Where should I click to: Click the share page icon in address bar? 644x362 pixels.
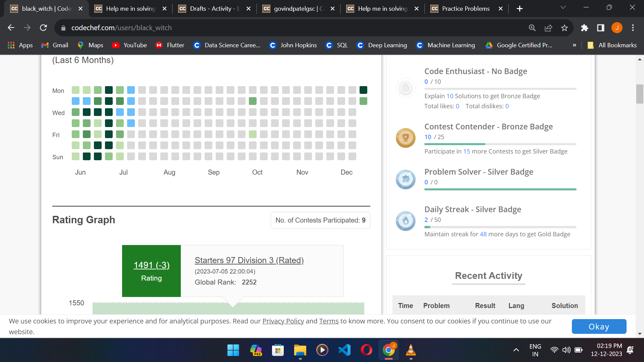click(x=548, y=28)
